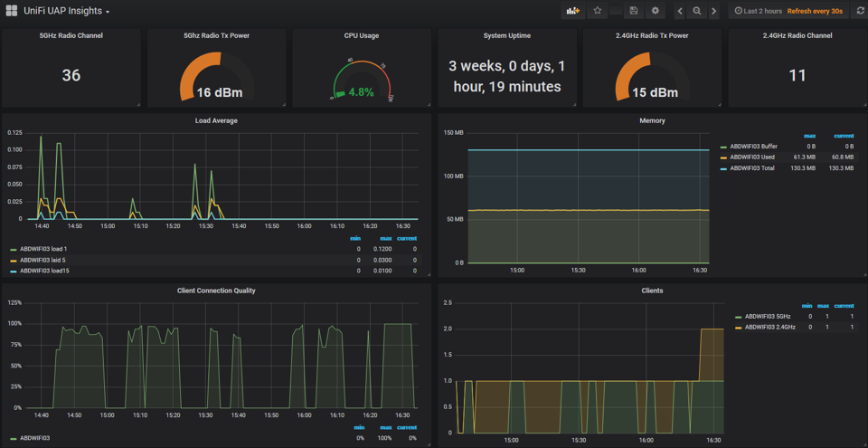This screenshot has height=448, width=868.
Task: Click the 0.1200 max load value
Action: [x=383, y=249]
